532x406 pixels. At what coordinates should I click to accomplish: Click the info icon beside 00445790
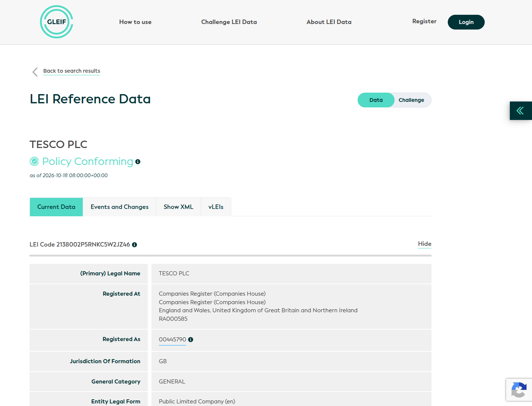(191, 340)
